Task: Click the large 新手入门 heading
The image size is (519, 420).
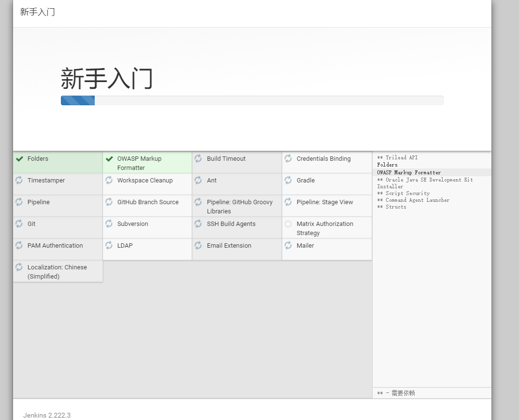Action: 107,78
